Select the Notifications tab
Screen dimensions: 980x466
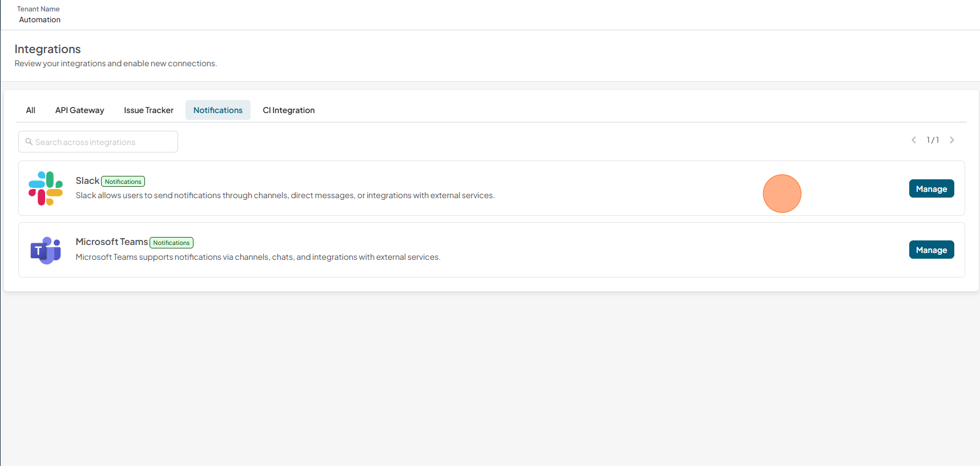pyautogui.click(x=218, y=110)
